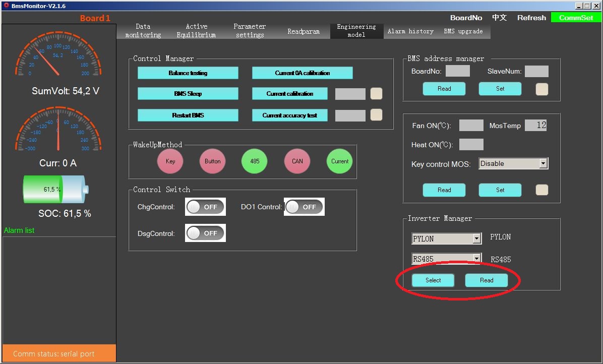Click the green Current wake-up circle

pyautogui.click(x=340, y=161)
